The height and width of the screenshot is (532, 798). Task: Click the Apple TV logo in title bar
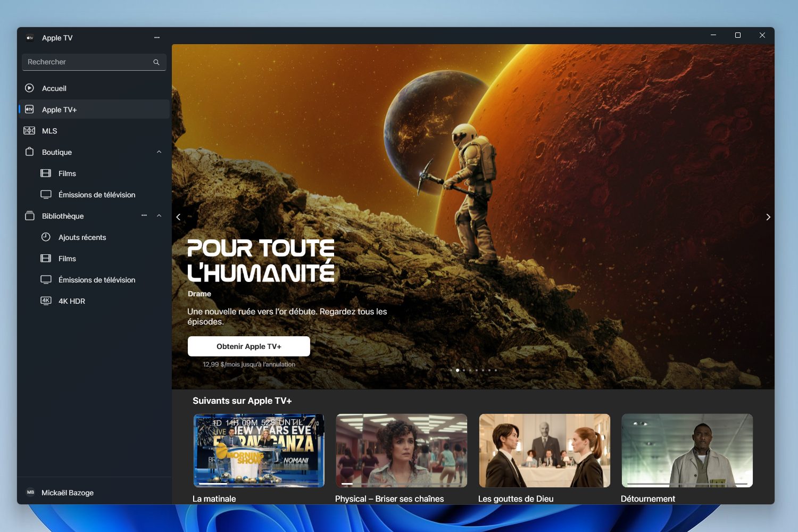[30, 38]
